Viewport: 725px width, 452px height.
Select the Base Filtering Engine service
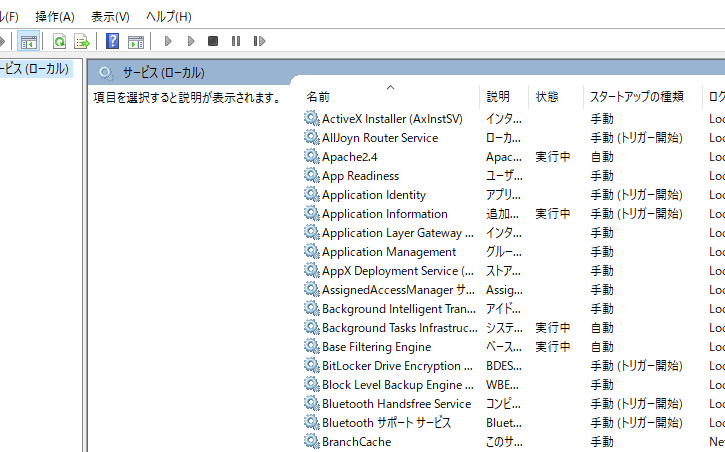coord(376,347)
